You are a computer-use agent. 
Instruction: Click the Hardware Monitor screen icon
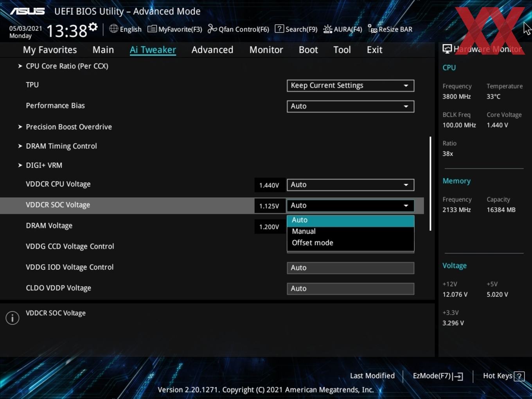coord(447,49)
